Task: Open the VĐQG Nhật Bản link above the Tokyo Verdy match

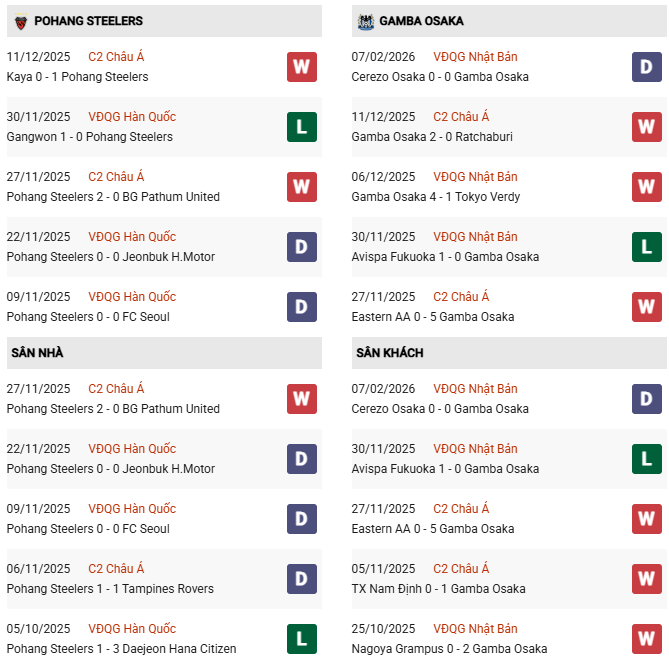Action: [475, 177]
